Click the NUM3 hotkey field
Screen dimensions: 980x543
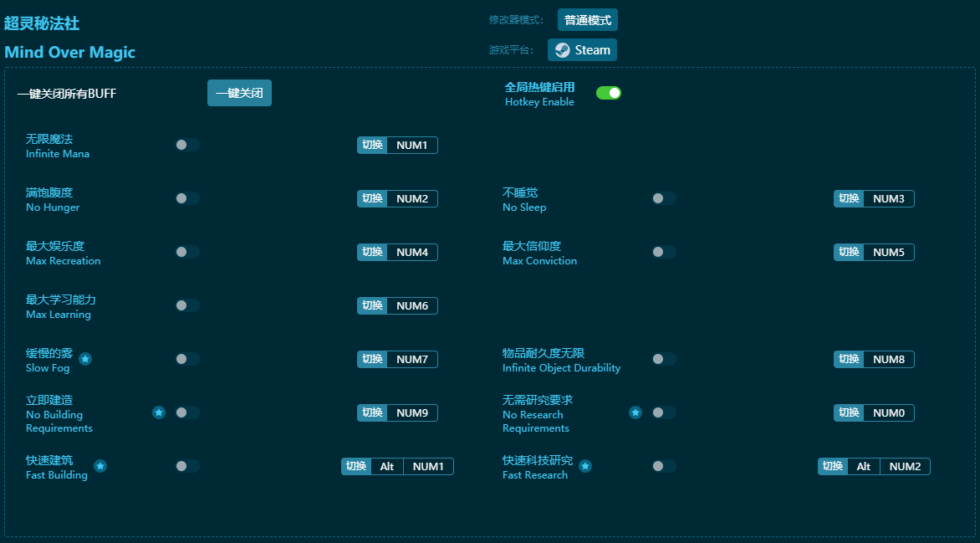(889, 199)
